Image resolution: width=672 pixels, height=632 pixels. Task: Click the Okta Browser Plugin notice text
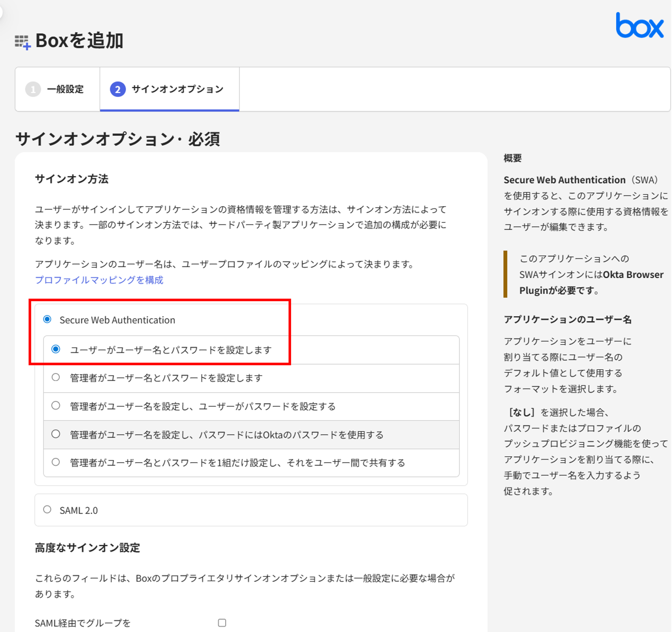coord(591,274)
